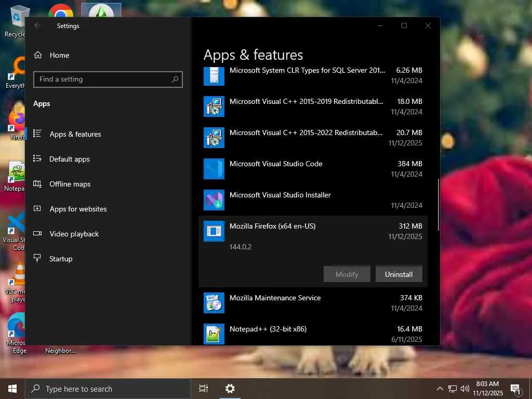
Task: Uninstall Mozilla Firefox
Action: [398, 274]
